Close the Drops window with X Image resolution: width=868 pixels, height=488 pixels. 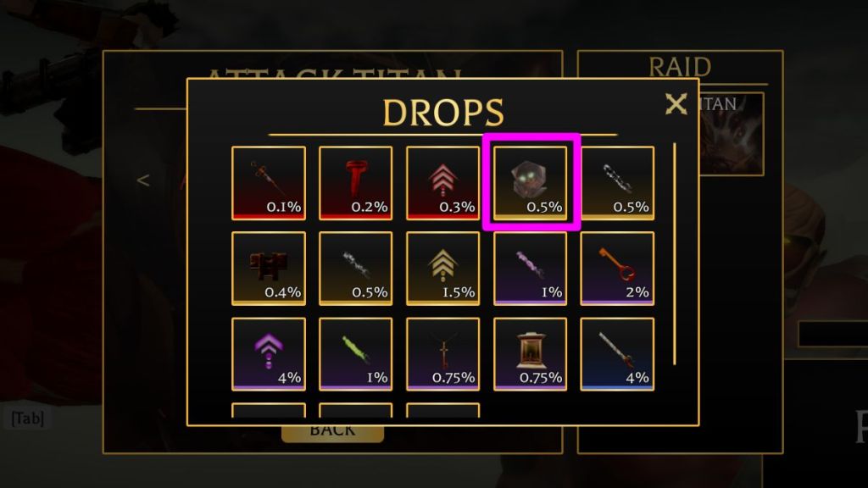click(x=676, y=104)
